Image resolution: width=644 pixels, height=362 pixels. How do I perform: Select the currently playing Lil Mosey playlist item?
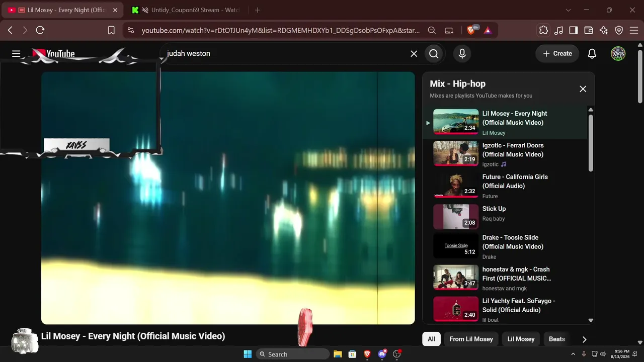[505, 123]
